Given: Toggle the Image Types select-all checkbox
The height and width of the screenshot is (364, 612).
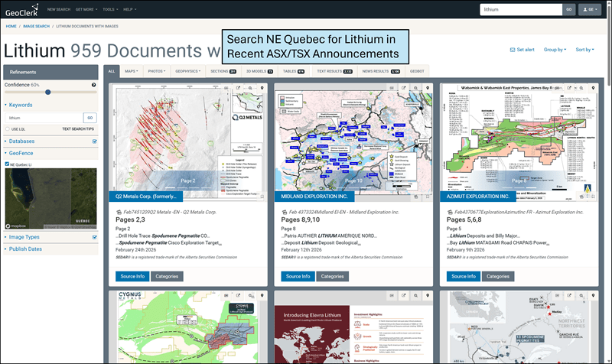Looking at the screenshot, I should pos(94,237).
